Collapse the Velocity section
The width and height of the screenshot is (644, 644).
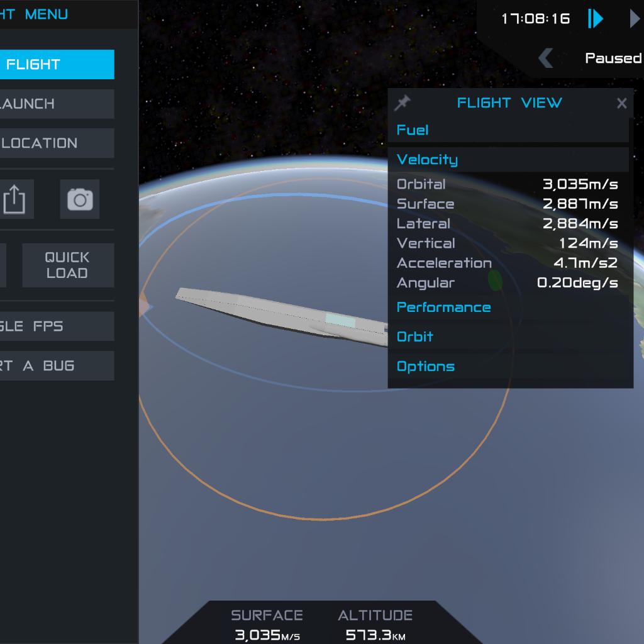(508, 159)
